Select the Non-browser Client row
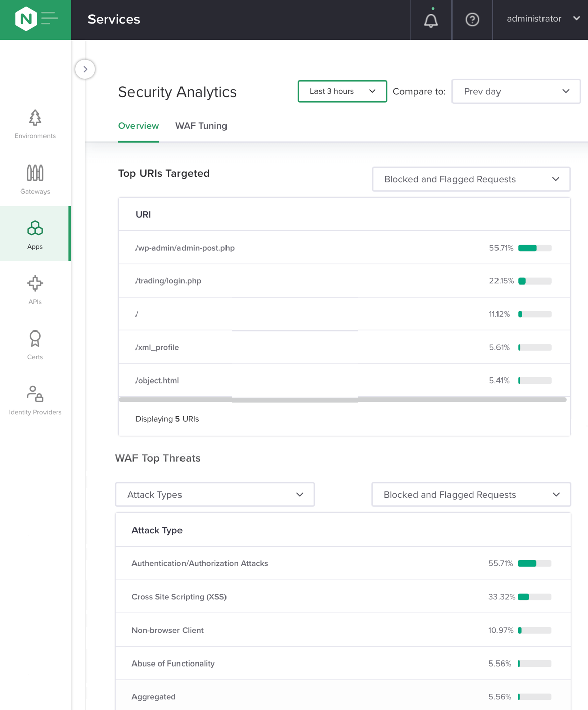 click(x=343, y=630)
